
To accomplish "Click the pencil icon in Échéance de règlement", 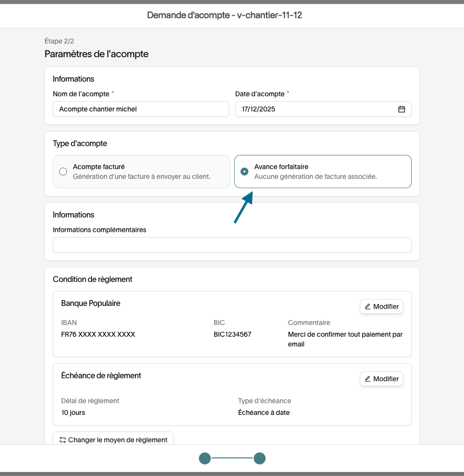I will click(367, 379).
